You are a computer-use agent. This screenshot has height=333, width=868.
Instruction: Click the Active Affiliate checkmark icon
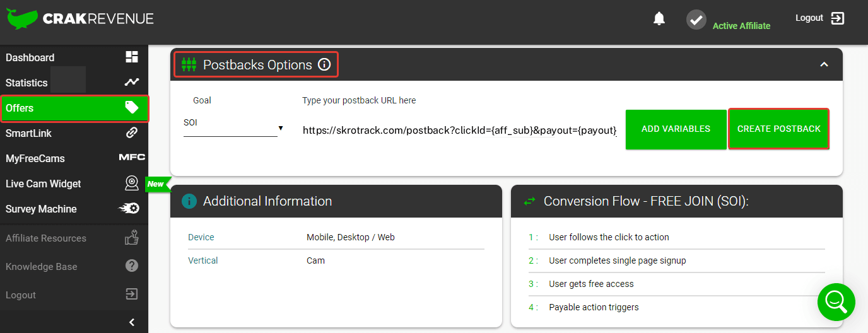pyautogui.click(x=696, y=20)
